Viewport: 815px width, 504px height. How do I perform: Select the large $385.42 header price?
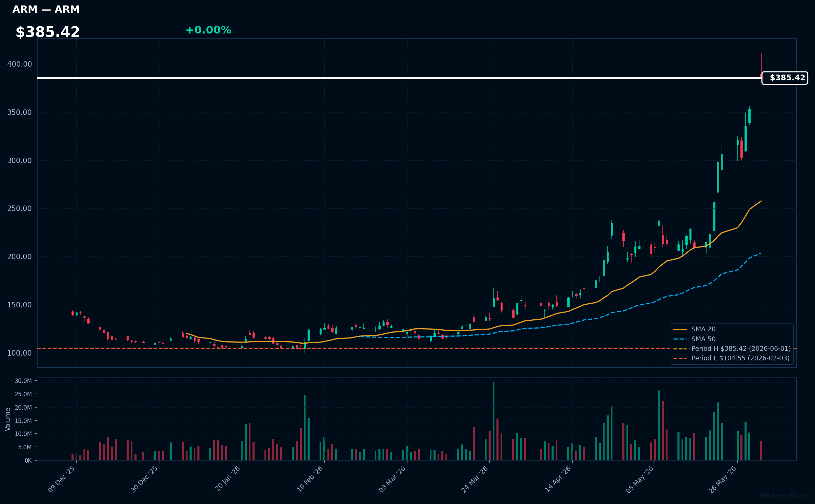coord(48,32)
